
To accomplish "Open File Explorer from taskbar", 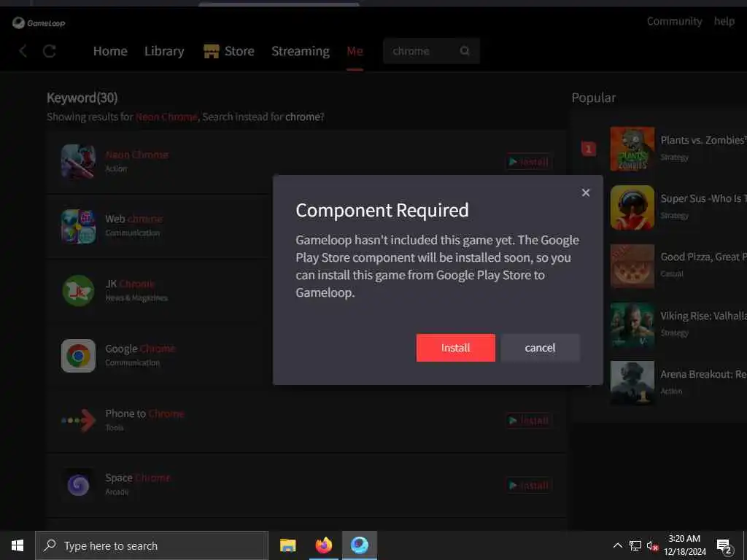I will 287,545.
